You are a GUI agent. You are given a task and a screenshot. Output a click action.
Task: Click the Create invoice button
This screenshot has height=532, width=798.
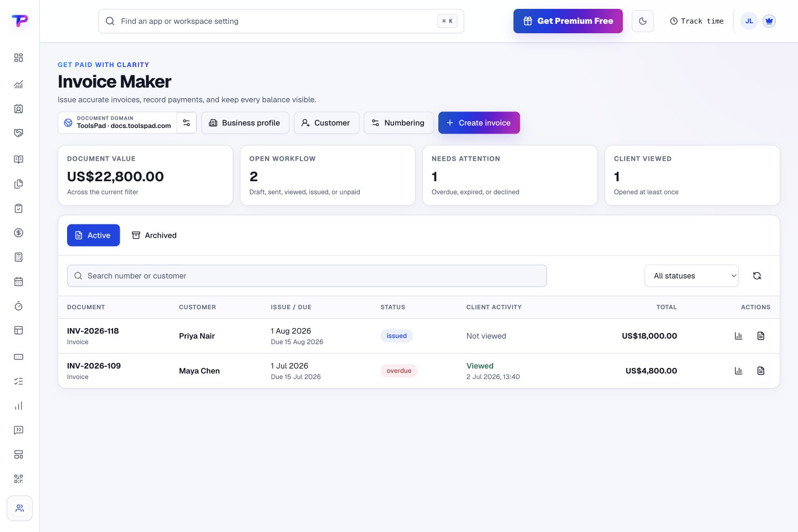479,123
